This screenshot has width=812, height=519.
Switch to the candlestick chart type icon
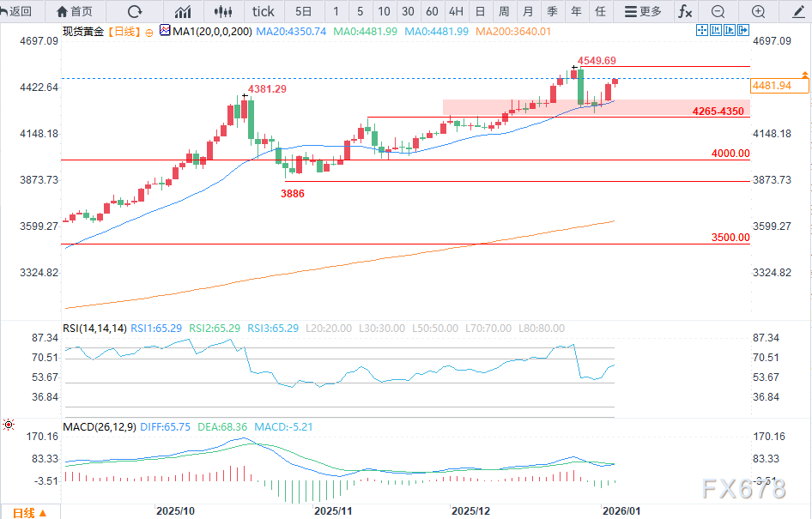pos(223,11)
